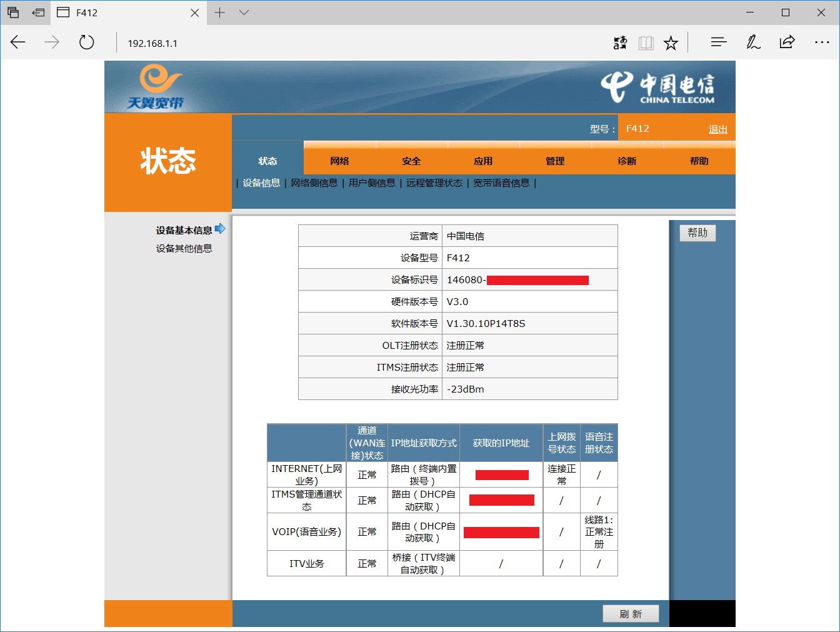The width and height of the screenshot is (840, 632).
Task: Click the 退出 logout link
Action: click(x=717, y=129)
